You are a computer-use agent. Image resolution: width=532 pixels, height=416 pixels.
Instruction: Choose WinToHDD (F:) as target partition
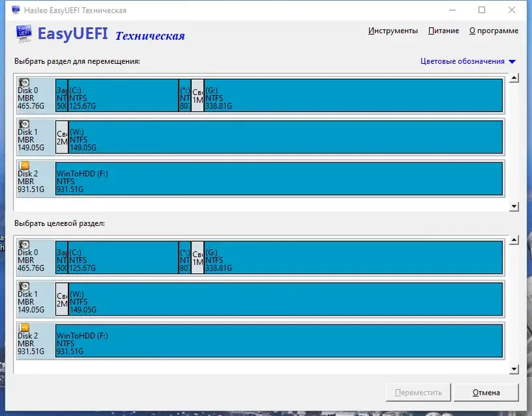point(279,341)
